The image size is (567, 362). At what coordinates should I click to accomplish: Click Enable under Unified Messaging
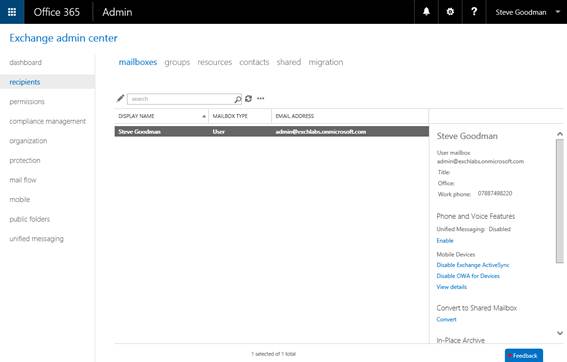[x=445, y=240]
